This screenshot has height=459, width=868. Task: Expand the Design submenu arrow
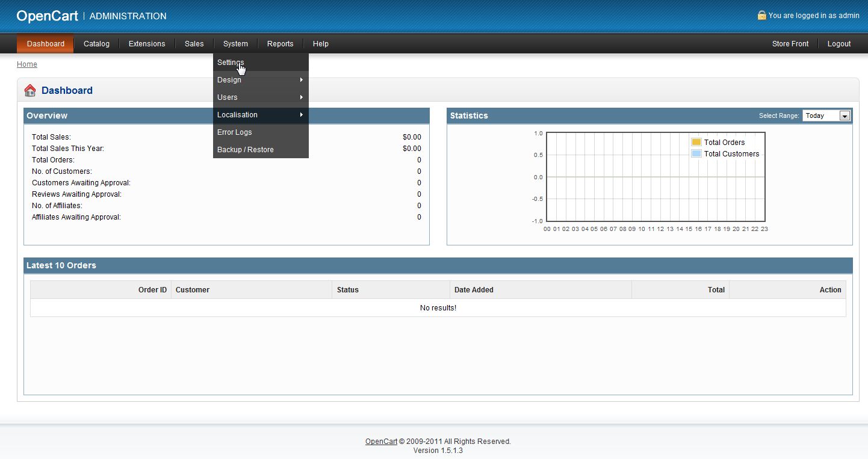[x=301, y=80]
